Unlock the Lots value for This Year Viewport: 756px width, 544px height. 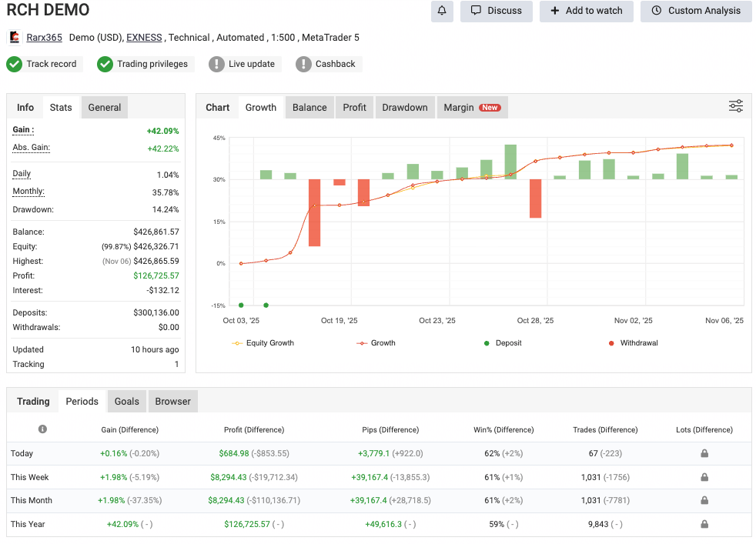pos(704,524)
